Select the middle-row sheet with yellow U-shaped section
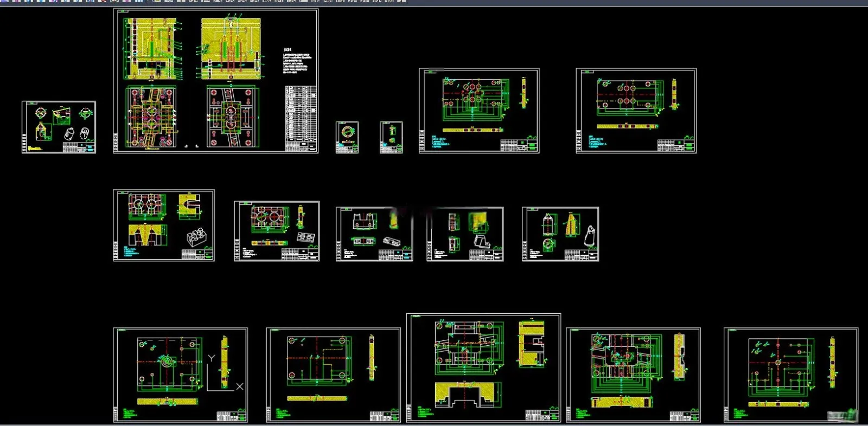The height and width of the screenshot is (426, 868). coord(164,225)
